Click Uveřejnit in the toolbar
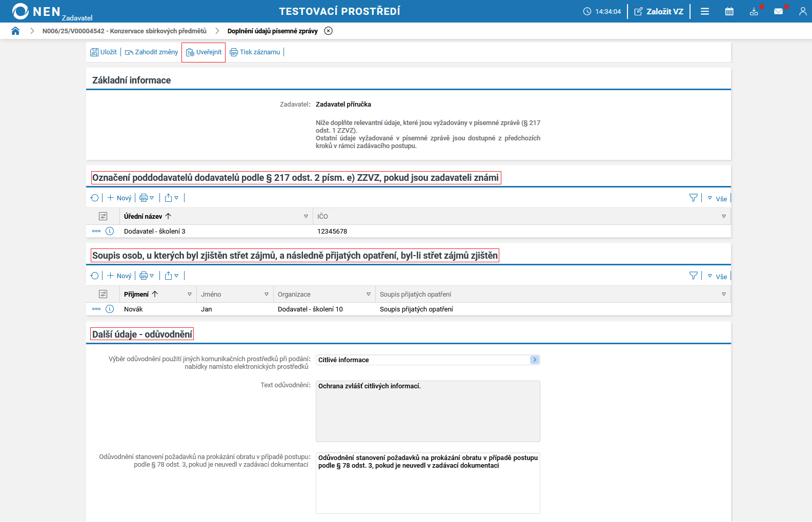Viewport: 812px width, 522px height. (204, 52)
